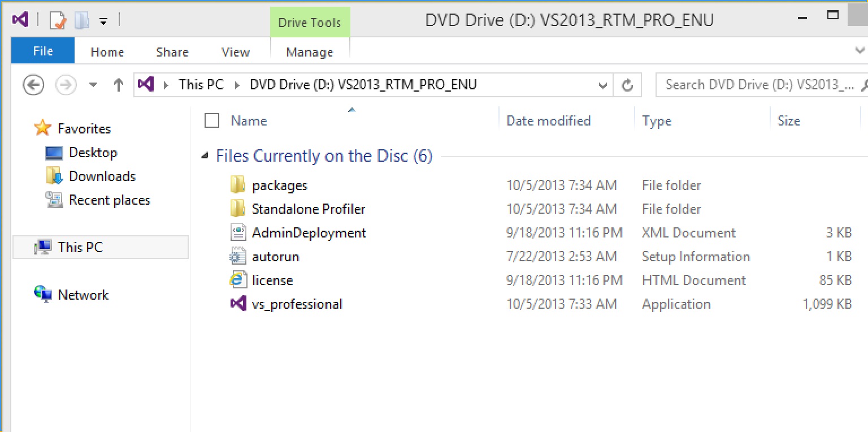
Task: Click the New folder quick access icon
Action: 82,21
